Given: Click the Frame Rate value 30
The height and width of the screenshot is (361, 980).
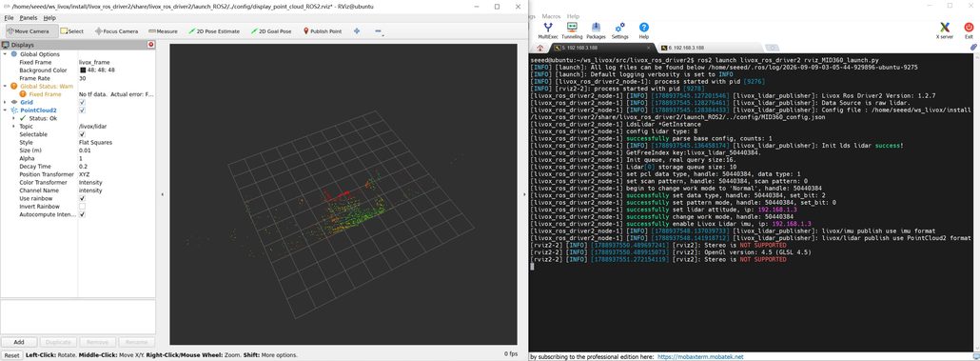Looking at the screenshot, I should click(x=83, y=78).
